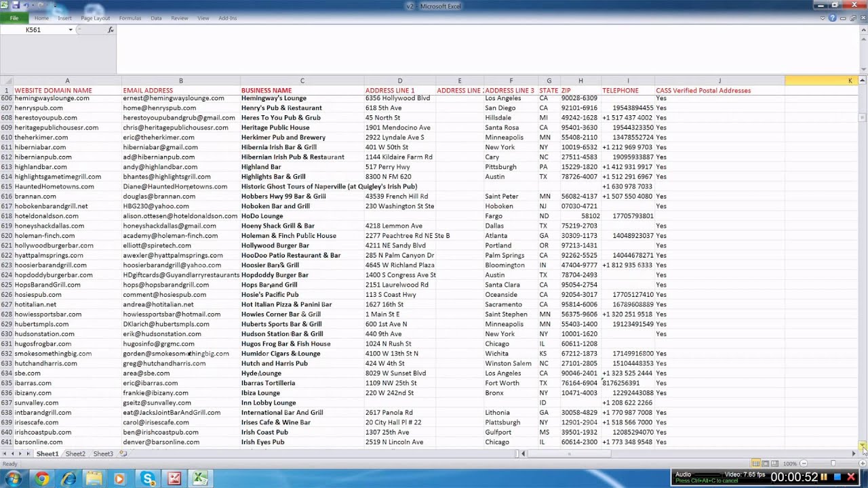Screen dimensions: 868x488
Task: Pause the screen recording
Action: (x=825, y=477)
